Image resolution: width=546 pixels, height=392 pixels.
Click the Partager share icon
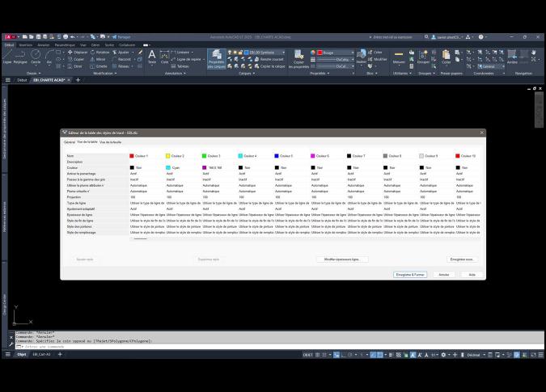tap(121, 37)
